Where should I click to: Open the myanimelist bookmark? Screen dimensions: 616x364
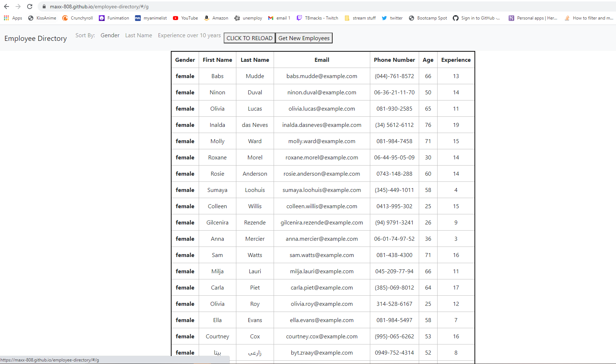click(151, 18)
